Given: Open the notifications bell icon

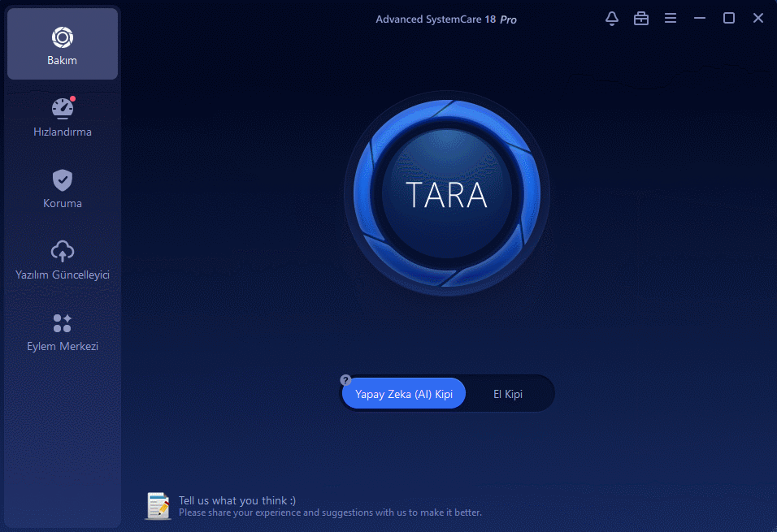Looking at the screenshot, I should pos(612,19).
